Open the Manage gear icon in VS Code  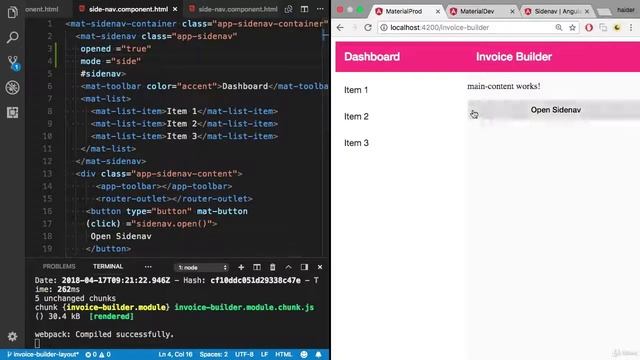coord(12,336)
